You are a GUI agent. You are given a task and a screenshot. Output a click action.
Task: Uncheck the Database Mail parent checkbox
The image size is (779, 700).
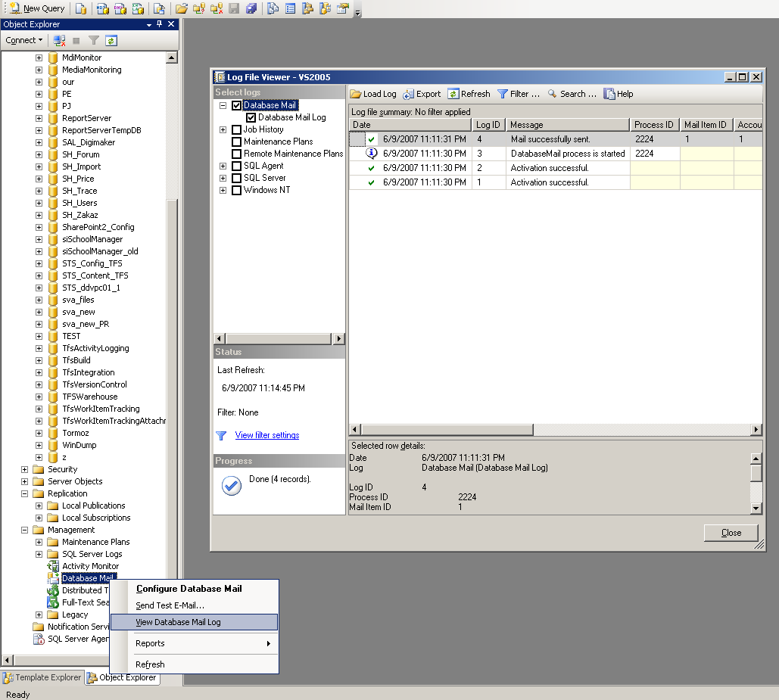(x=236, y=105)
